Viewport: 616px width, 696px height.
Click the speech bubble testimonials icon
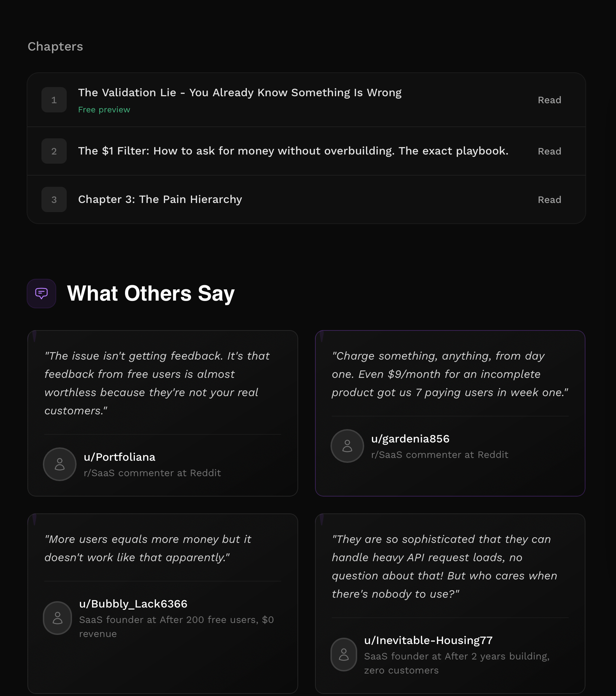41,293
